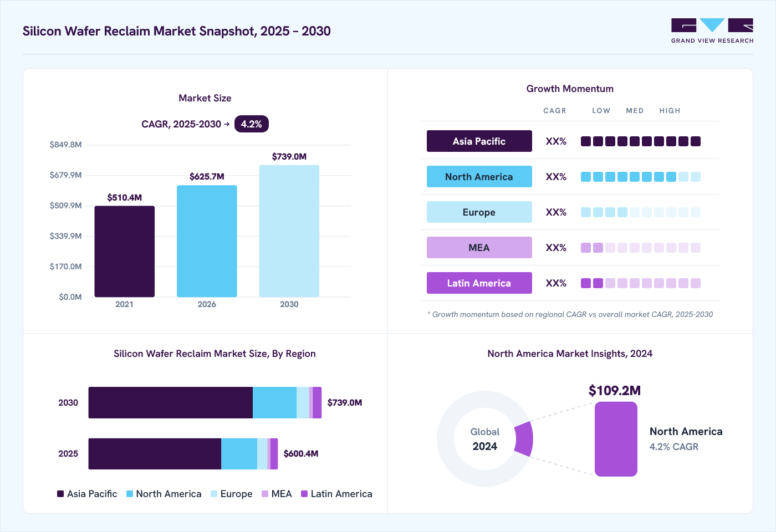The width and height of the screenshot is (776, 532).
Task: Click the Growth Momentum heading
Action: point(570,89)
